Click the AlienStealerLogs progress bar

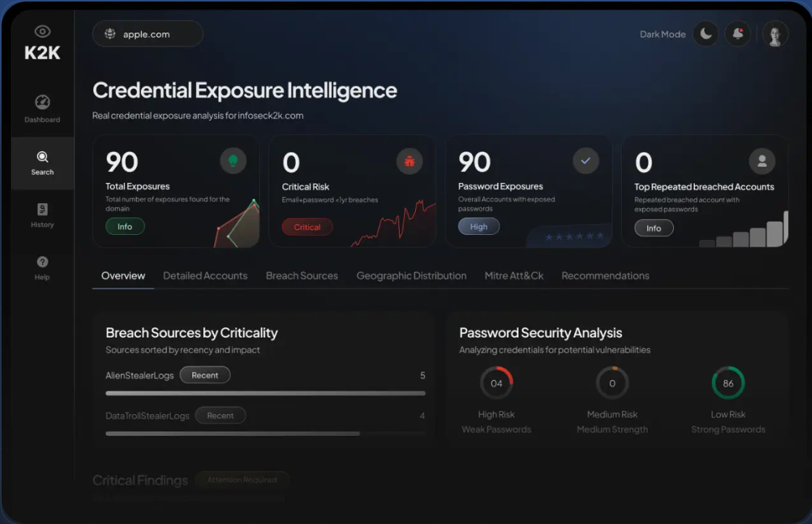click(x=265, y=393)
